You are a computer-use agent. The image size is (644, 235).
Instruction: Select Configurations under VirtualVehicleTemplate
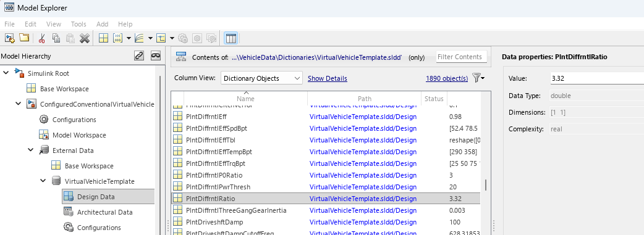pos(99,227)
